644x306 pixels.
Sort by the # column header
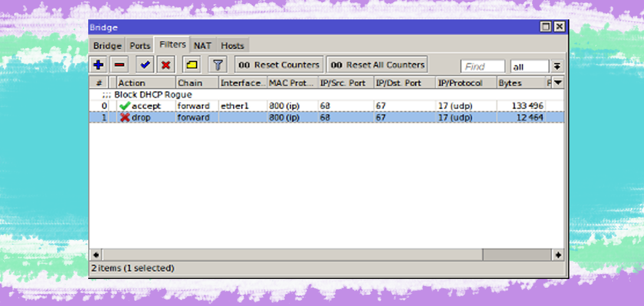click(99, 83)
